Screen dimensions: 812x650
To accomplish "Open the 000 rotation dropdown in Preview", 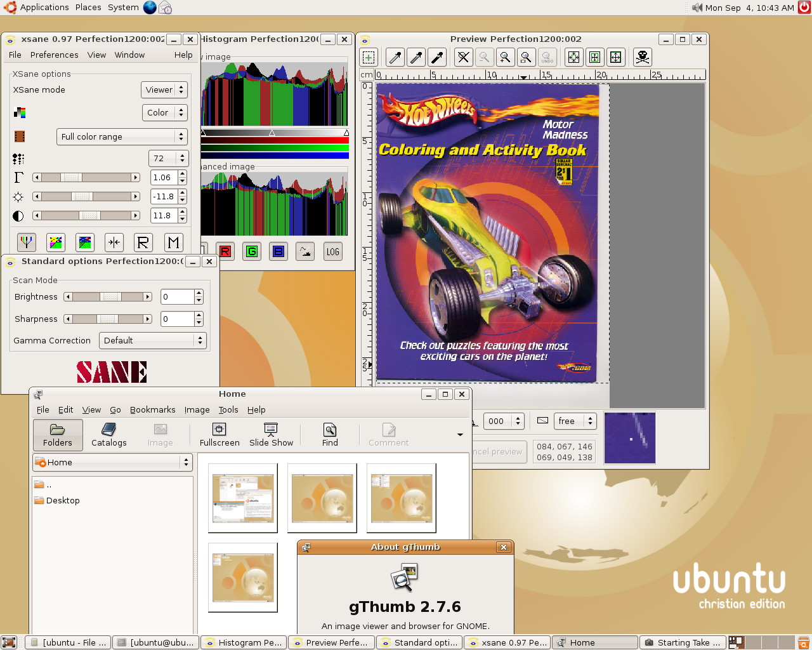I will click(504, 421).
